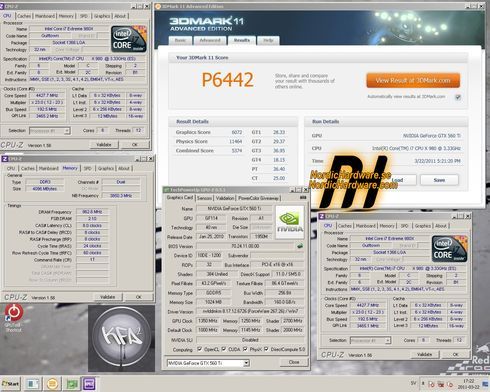490x392 pixels.
Task: Click Validate in the CPU-Z Memory window
Action: tap(107, 297)
